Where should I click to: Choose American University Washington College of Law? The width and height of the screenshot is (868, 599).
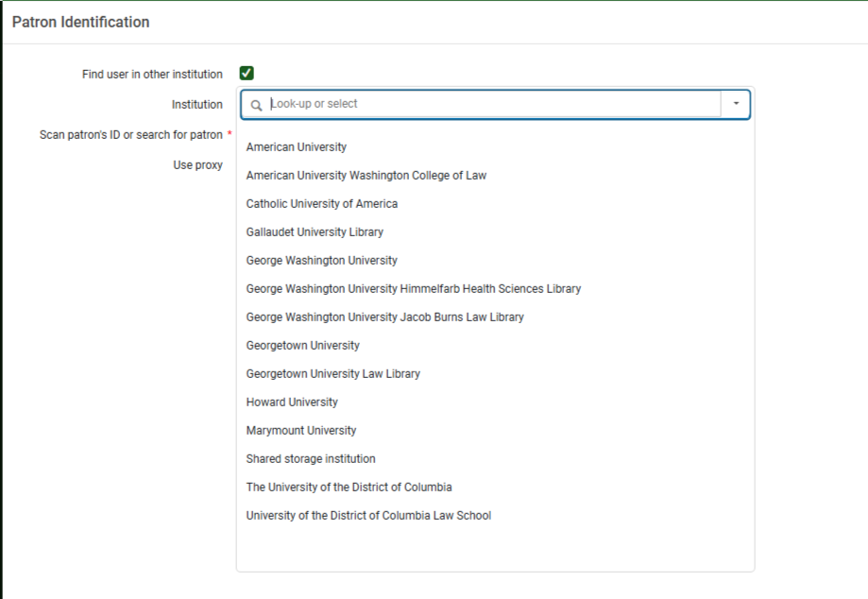coord(366,176)
